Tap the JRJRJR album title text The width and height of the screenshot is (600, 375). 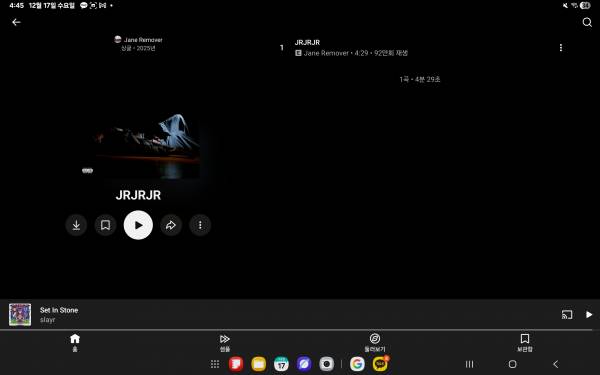point(138,195)
